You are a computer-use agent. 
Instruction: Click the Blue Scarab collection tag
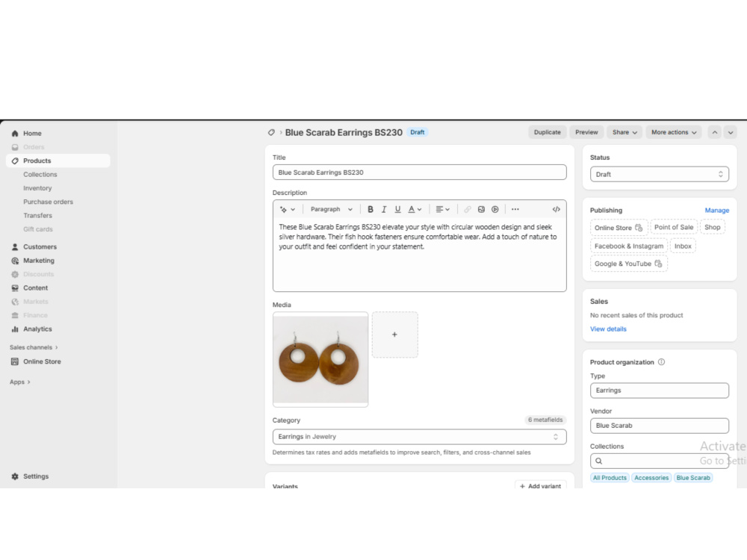[x=693, y=478]
